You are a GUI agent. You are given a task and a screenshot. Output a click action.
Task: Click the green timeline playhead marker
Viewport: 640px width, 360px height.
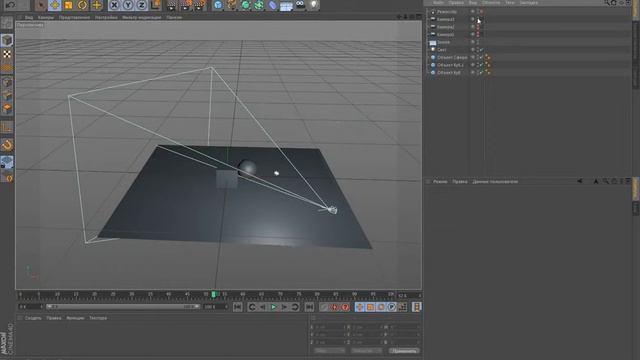(213, 294)
